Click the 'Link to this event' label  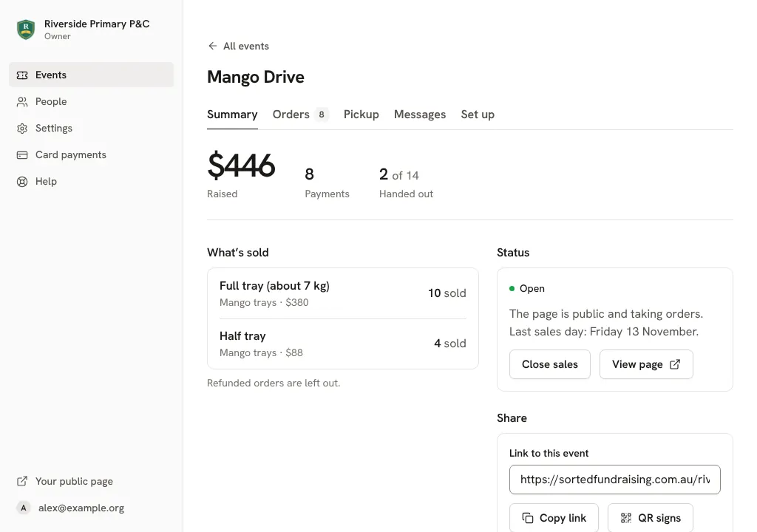549,454
